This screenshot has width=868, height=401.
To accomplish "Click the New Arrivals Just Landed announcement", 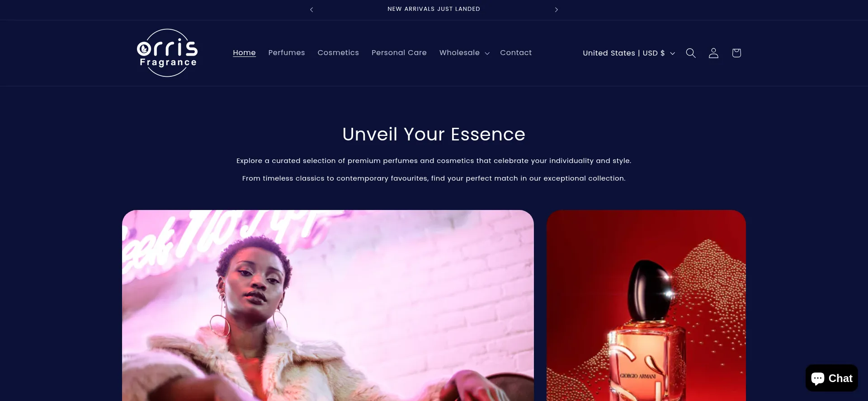I will point(434,9).
